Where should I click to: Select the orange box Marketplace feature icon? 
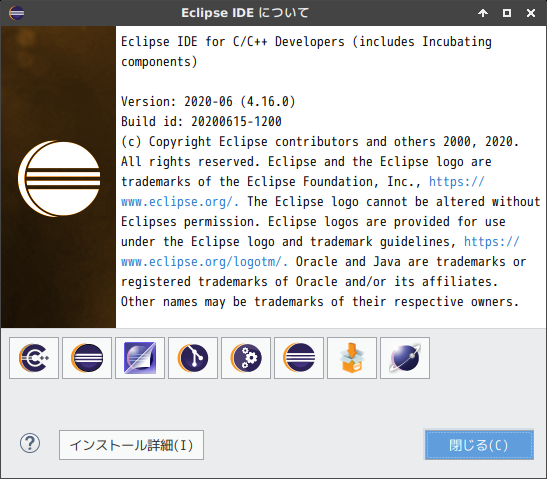click(x=352, y=358)
